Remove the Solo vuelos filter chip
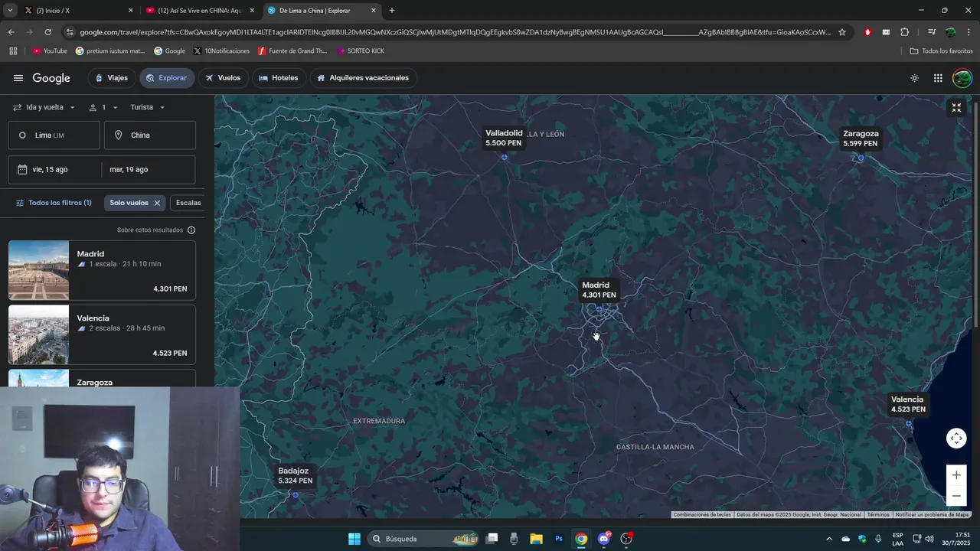 [x=157, y=203]
